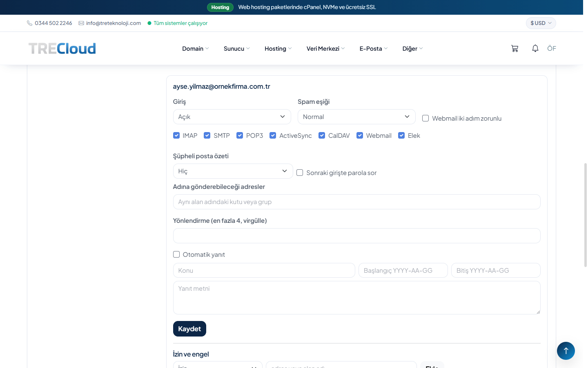Open the notifications bell

[x=535, y=48]
